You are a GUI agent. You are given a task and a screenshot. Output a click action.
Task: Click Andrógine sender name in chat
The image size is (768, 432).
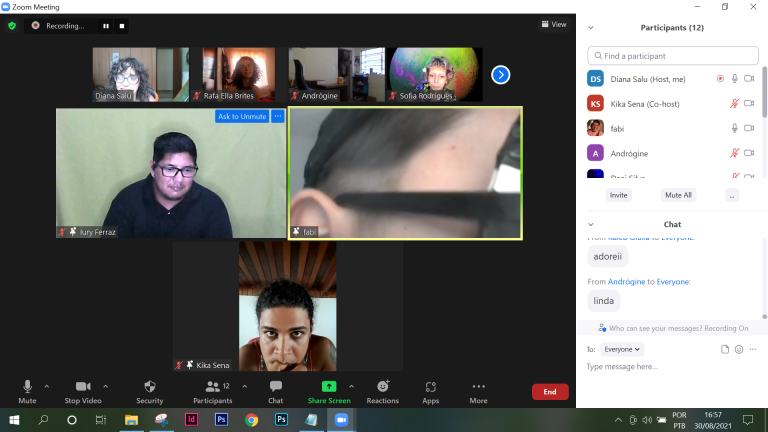[626, 282]
